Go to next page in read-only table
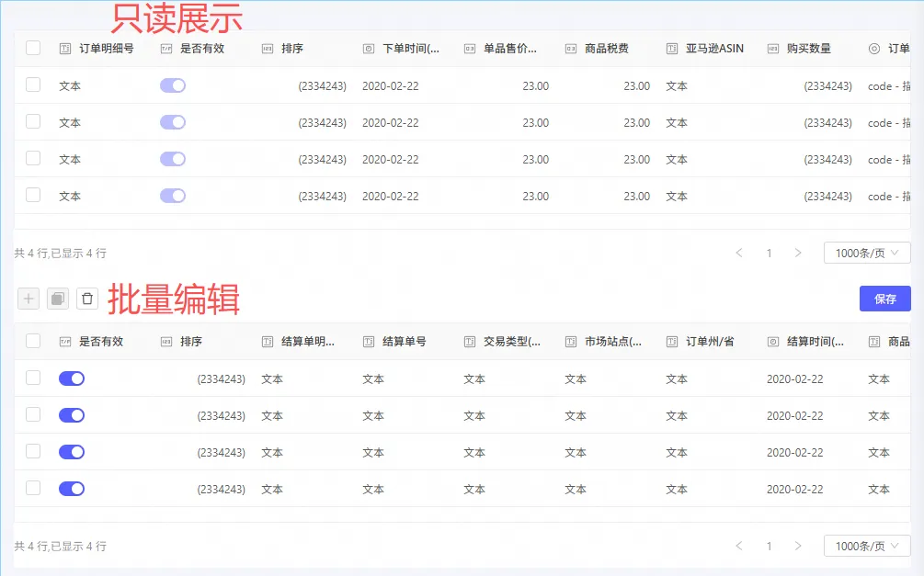924x576 pixels. click(798, 254)
